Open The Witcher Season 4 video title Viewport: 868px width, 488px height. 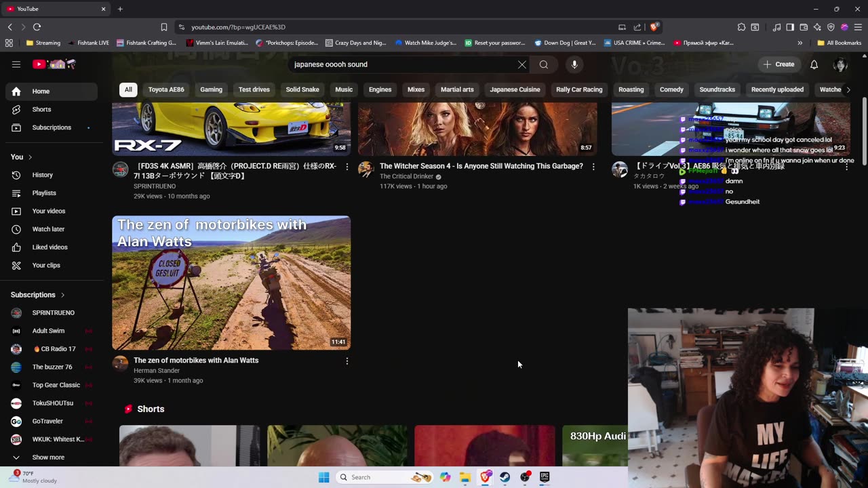(x=481, y=166)
